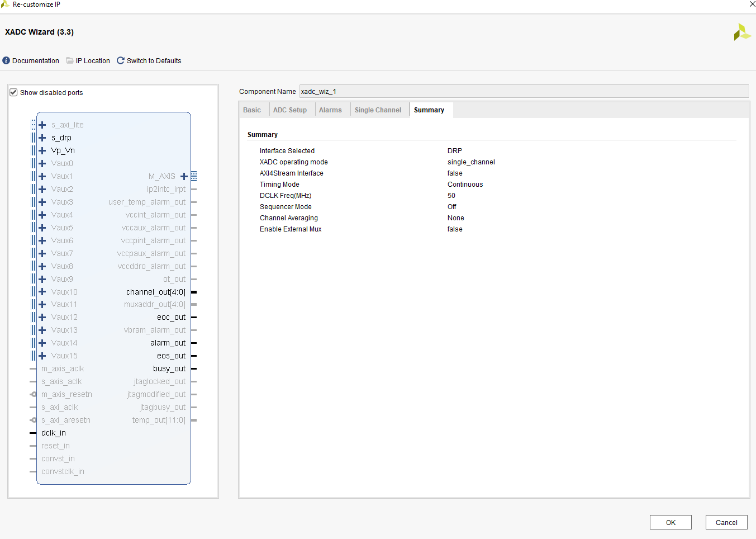Select the convstclk_in port label
Viewport: 756px width, 539px height.
[x=63, y=471]
